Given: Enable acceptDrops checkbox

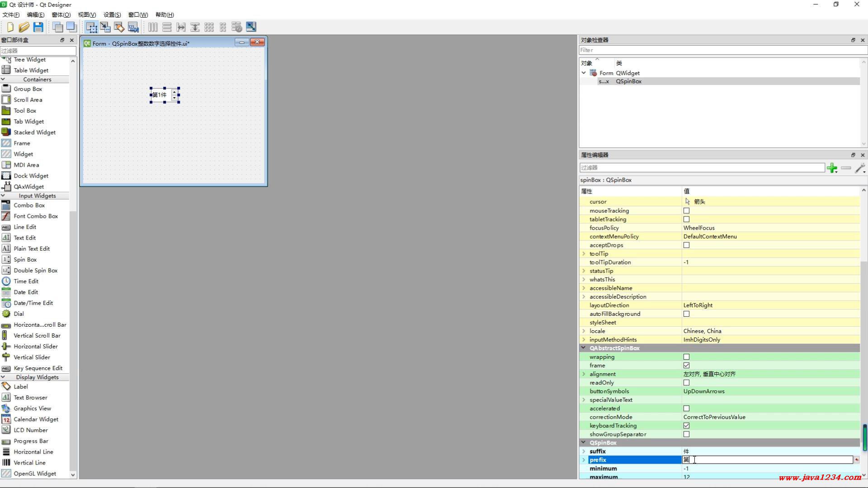Looking at the screenshot, I should click(x=686, y=245).
